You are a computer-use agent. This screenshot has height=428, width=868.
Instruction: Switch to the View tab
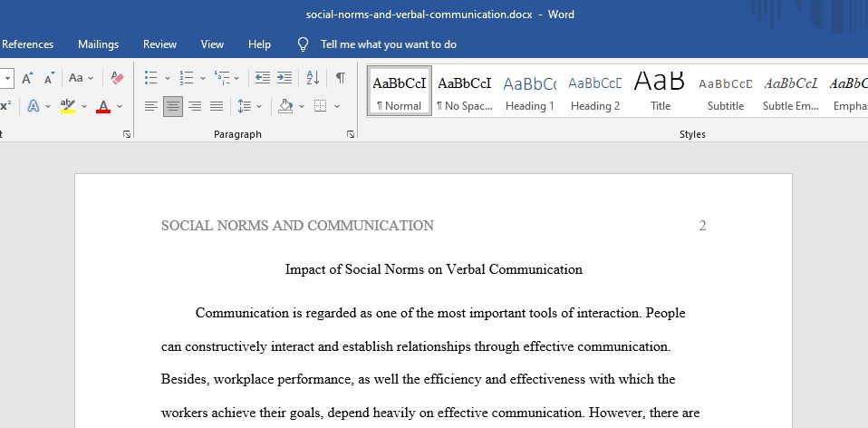[212, 44]
